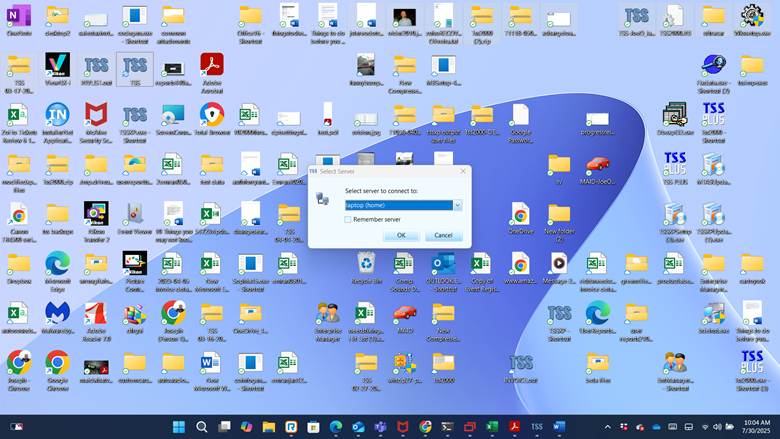Switch to Microsoft Edge on taskbar

coord(336,427)
